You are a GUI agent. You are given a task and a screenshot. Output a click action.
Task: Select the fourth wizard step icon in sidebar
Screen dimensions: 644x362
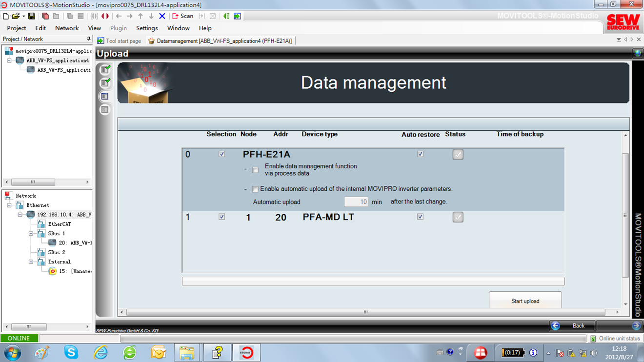104,110
